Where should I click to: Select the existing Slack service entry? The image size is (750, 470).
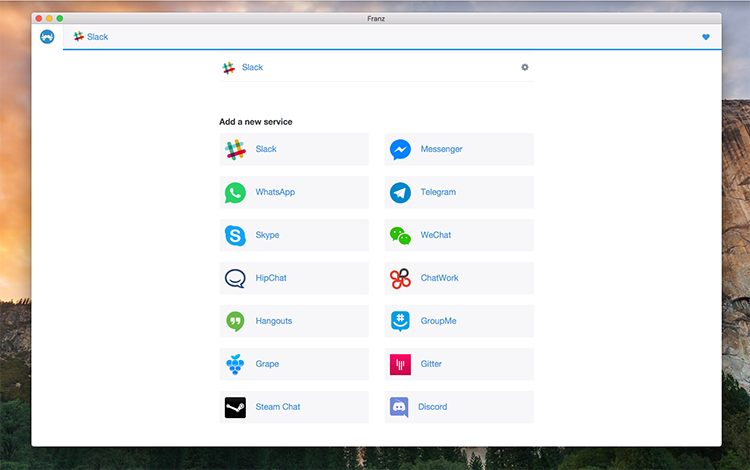252,67
